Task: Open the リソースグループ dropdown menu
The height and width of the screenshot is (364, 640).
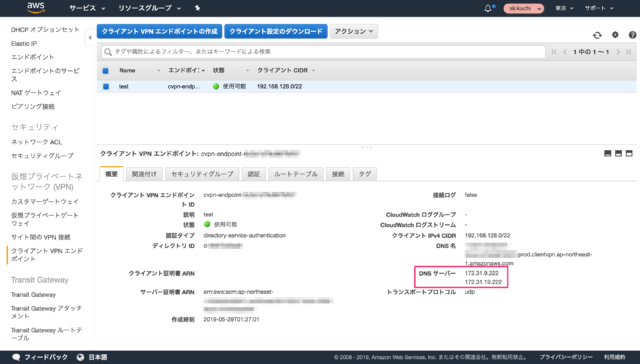Action: [x=149, y=8]
